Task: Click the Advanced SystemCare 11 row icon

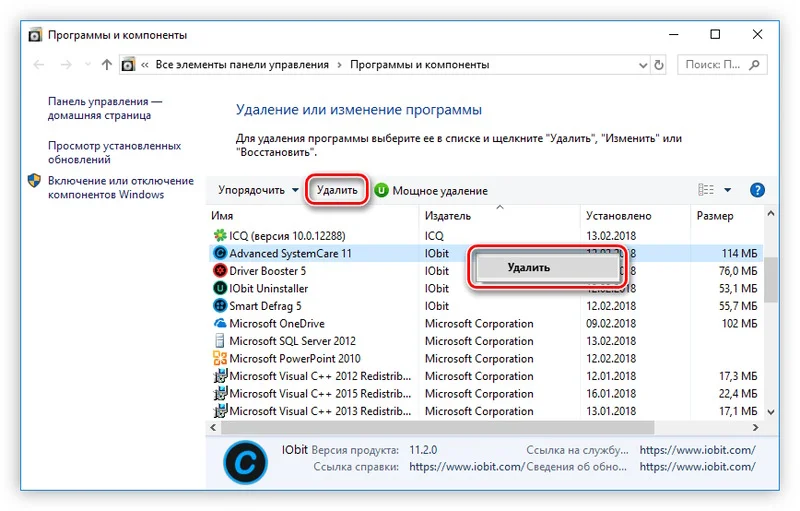Action: [x=219, y=253]
